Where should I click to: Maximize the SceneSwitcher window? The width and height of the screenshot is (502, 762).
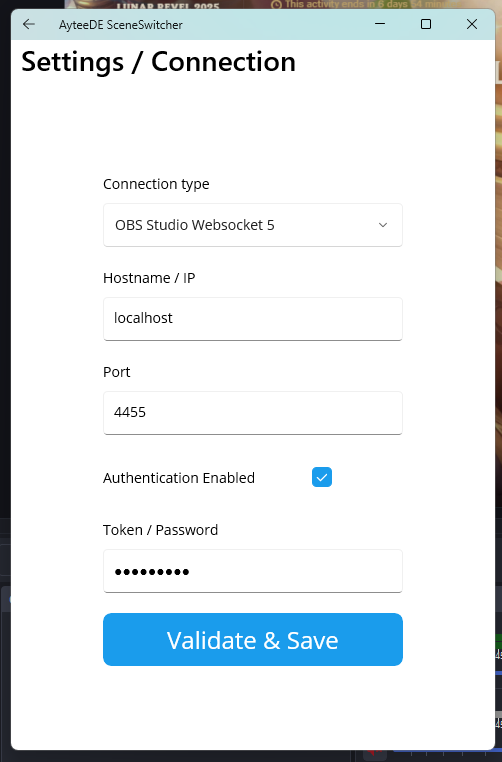click(426, 24)
